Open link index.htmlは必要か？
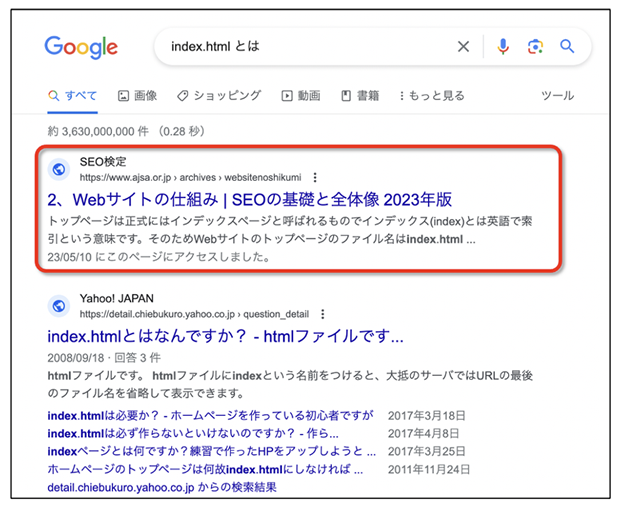The image size is (617, 507). 211,416
